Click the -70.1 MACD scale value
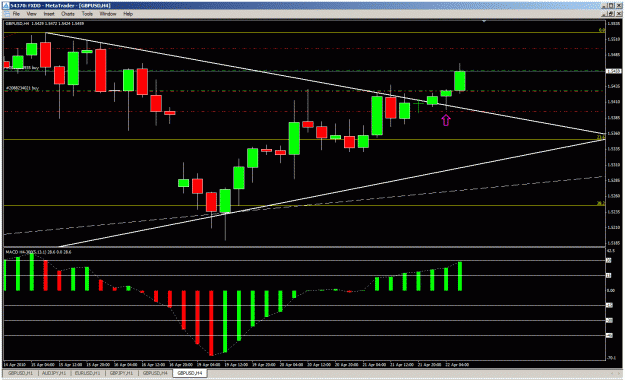 pos(611,358)
